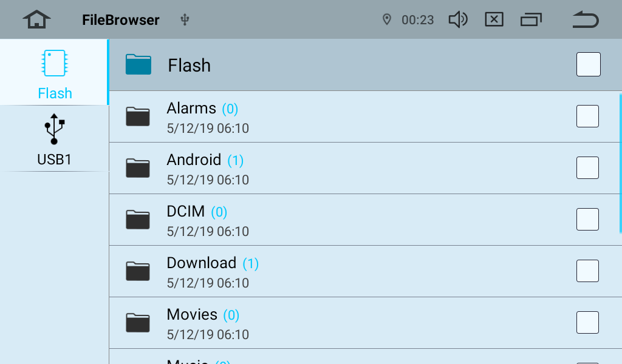Open the Download folder
This screenshot has width=622, height=364.
(x=201, y=263)
